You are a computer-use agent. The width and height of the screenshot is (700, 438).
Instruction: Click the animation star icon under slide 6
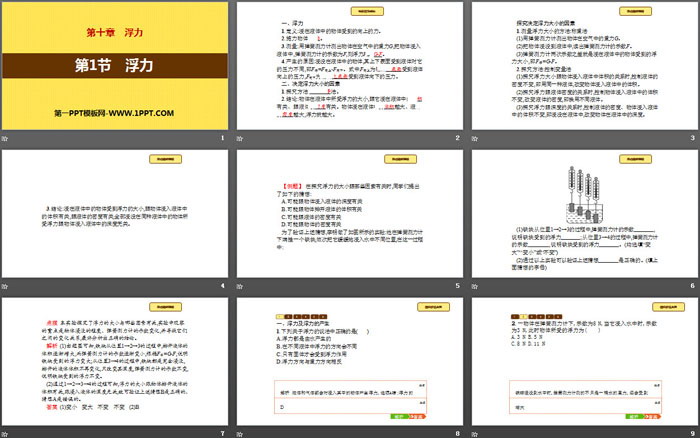pyautogui.click(x=475, y=286)
